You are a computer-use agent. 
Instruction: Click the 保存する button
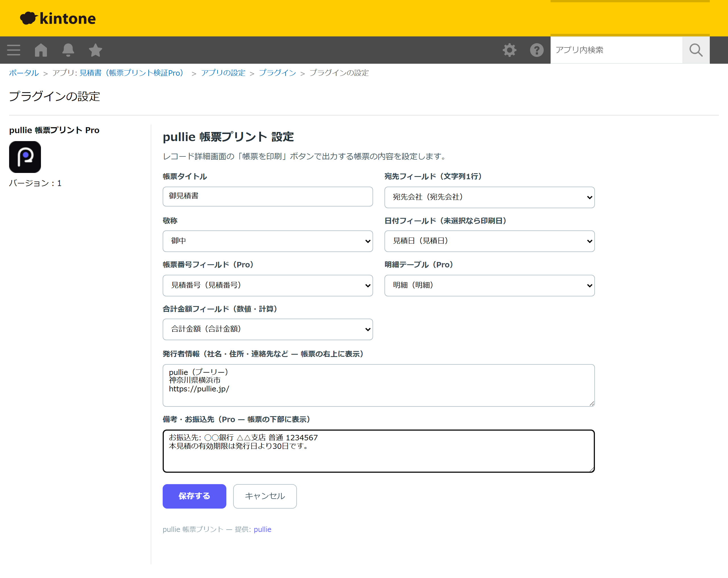195,496
